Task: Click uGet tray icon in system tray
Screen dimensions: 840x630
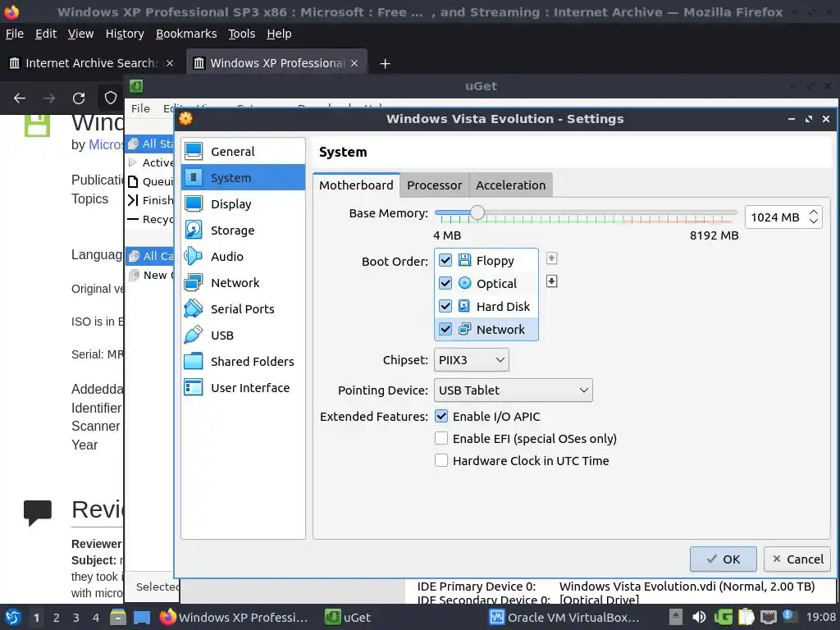Action: 723,617
